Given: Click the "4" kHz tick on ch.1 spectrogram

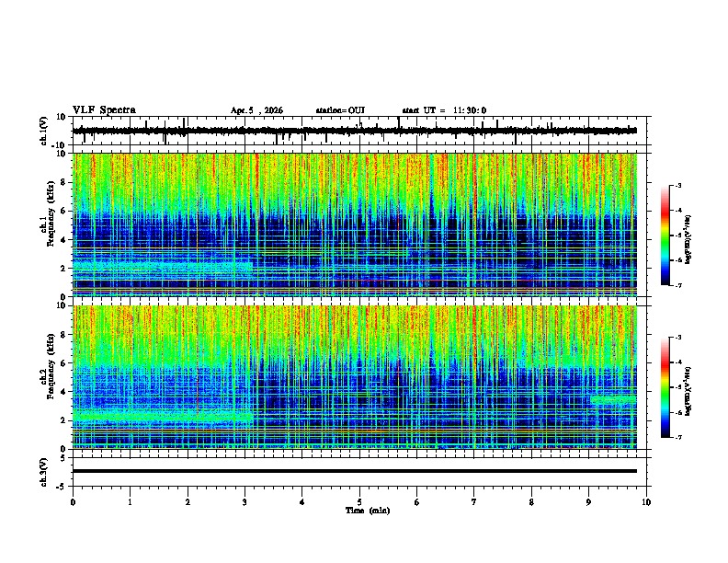Looking at the screenshot, I should click(63, 240).
